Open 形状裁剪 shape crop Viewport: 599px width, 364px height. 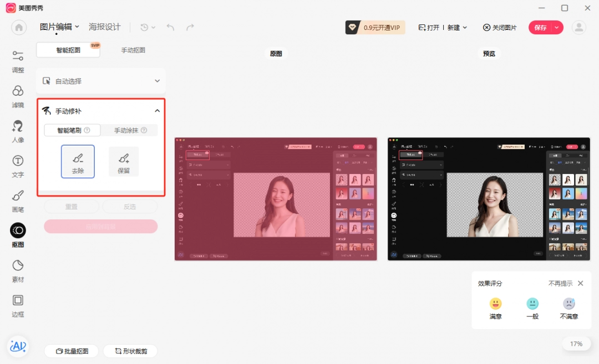(131, 351)
